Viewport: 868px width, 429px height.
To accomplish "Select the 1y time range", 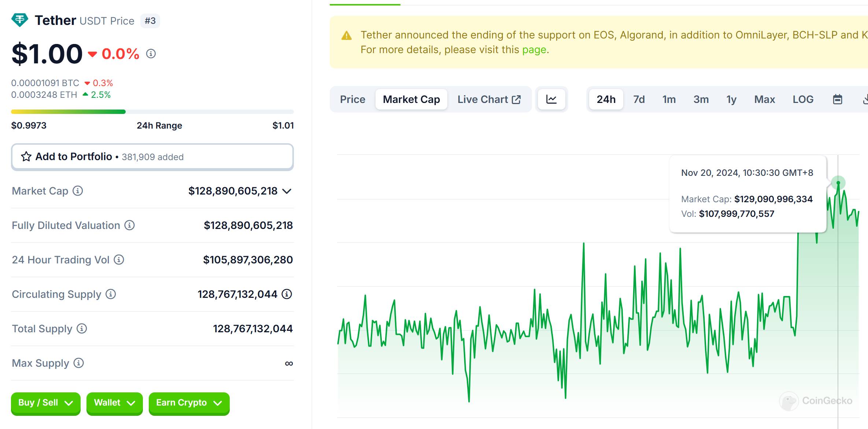I will 731,99.
